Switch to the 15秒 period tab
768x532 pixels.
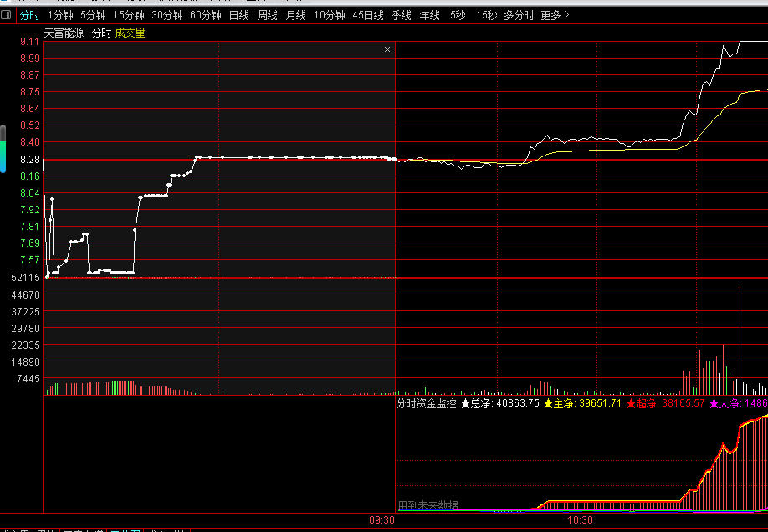[x=486, y=15]
